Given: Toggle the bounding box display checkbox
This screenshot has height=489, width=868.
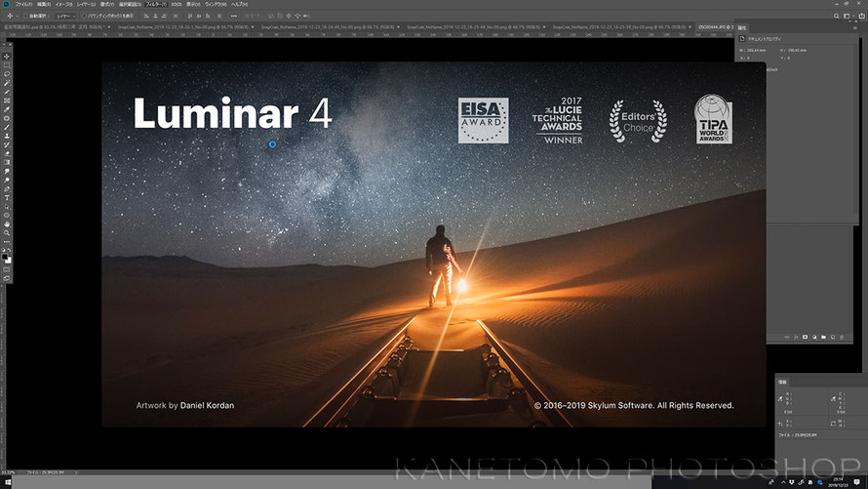Looking at the screenshot, I should click(84, 16).
